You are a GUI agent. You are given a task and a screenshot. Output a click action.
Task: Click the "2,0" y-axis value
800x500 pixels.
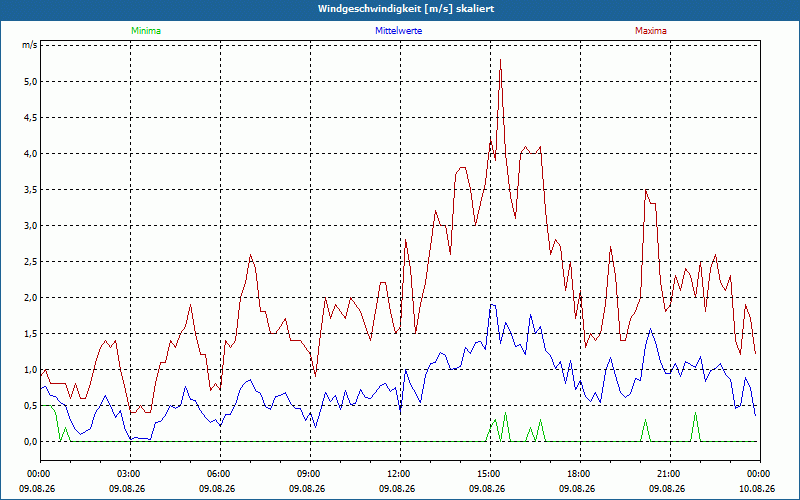coord(31,297)
